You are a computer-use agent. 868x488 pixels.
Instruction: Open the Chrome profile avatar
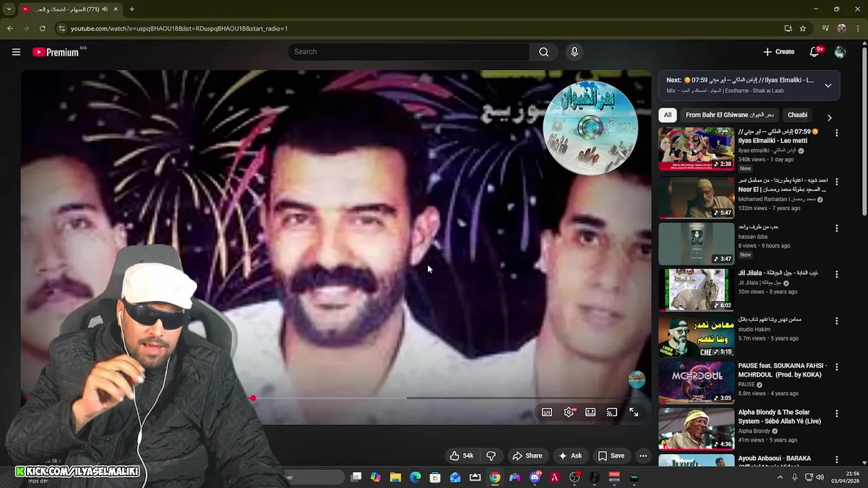coord(842,28)
